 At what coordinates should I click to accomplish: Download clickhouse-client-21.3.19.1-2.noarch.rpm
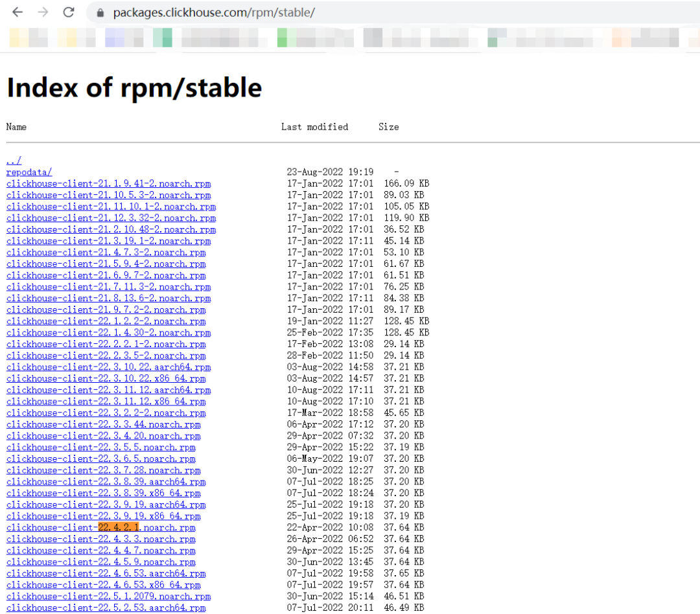[x=108, y=241]
